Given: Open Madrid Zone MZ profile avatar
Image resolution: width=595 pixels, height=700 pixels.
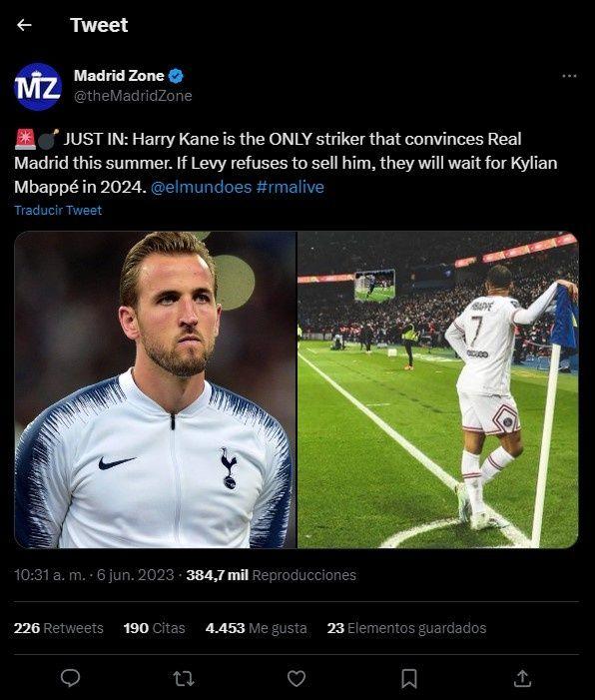Looking at the screenshot, I should tap(38, 87).
